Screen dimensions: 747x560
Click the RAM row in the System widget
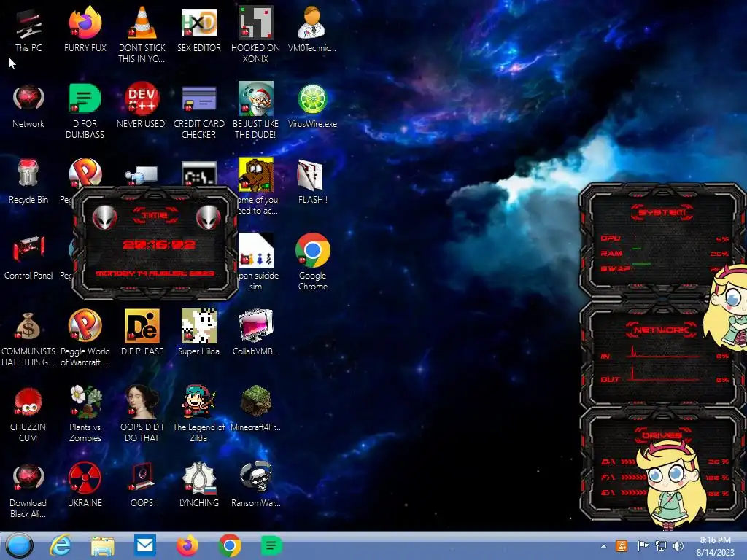tap(664, 253)
